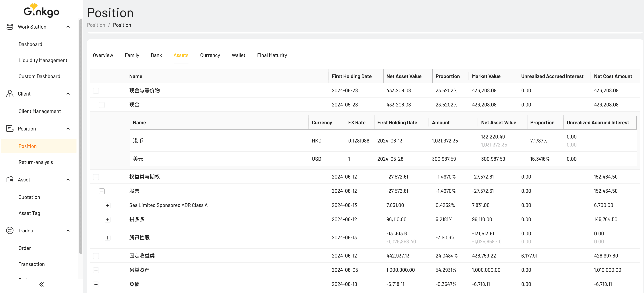Collapse the 现金与等价物 row
The image size is (644, 293).
click(x=96, y=91)
